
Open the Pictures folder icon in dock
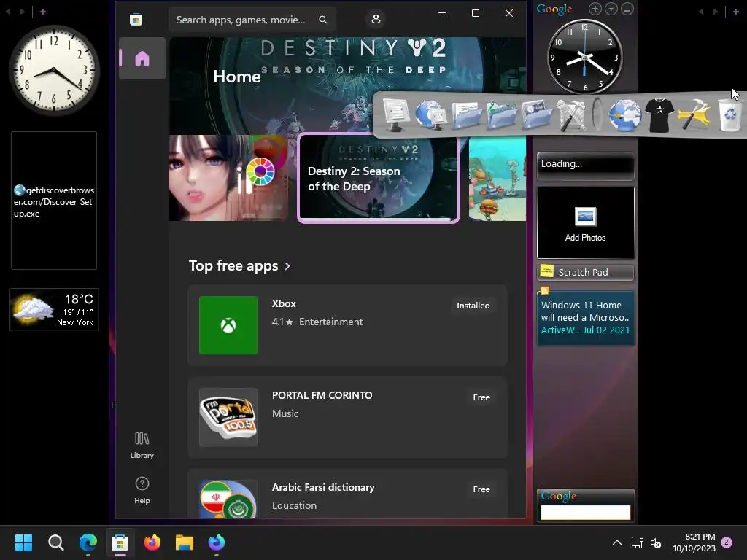coord(537,114)
